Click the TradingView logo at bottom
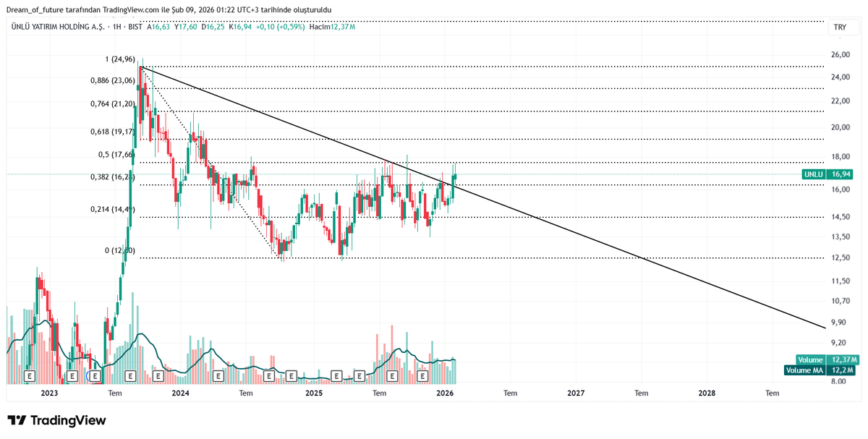 tap(56, 420)
